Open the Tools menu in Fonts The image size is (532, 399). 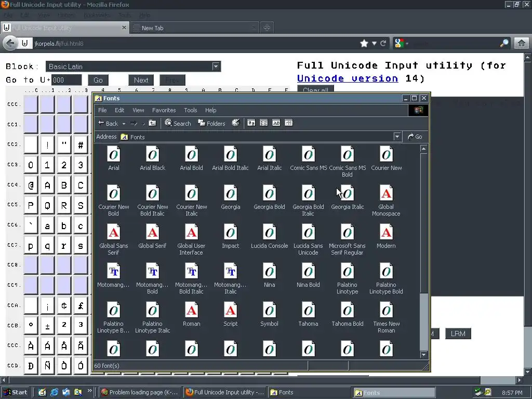(x=190, y=110)
